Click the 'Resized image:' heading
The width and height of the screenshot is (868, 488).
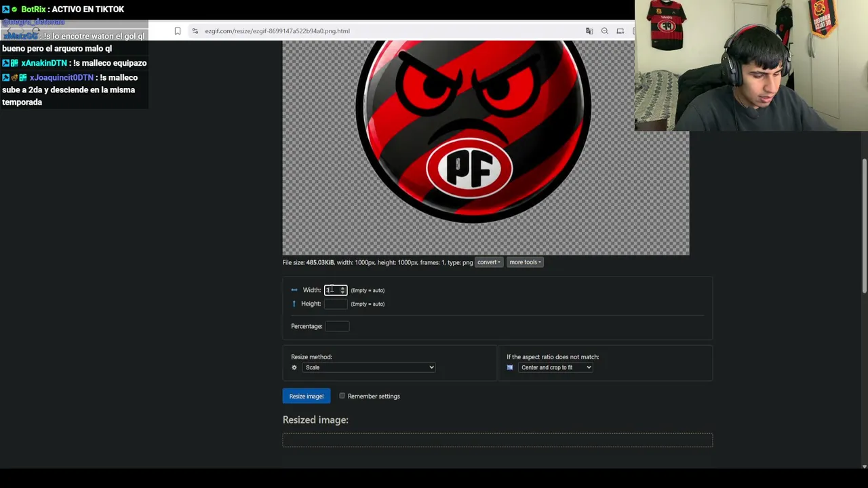click(315, 420)
